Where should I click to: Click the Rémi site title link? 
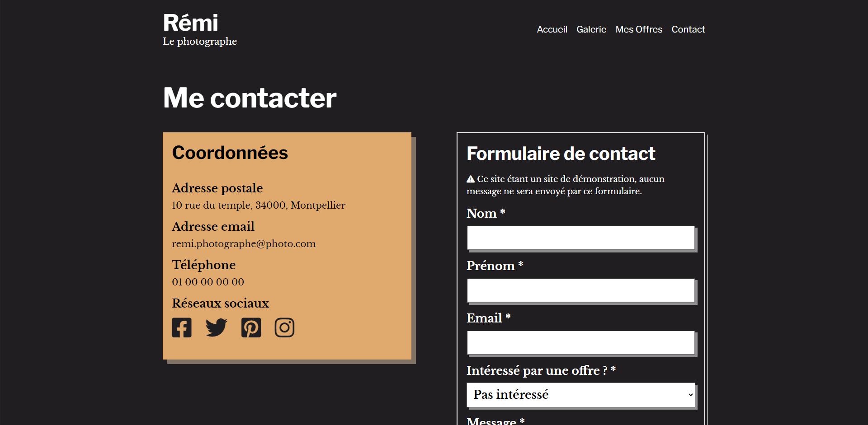point(190,23)
